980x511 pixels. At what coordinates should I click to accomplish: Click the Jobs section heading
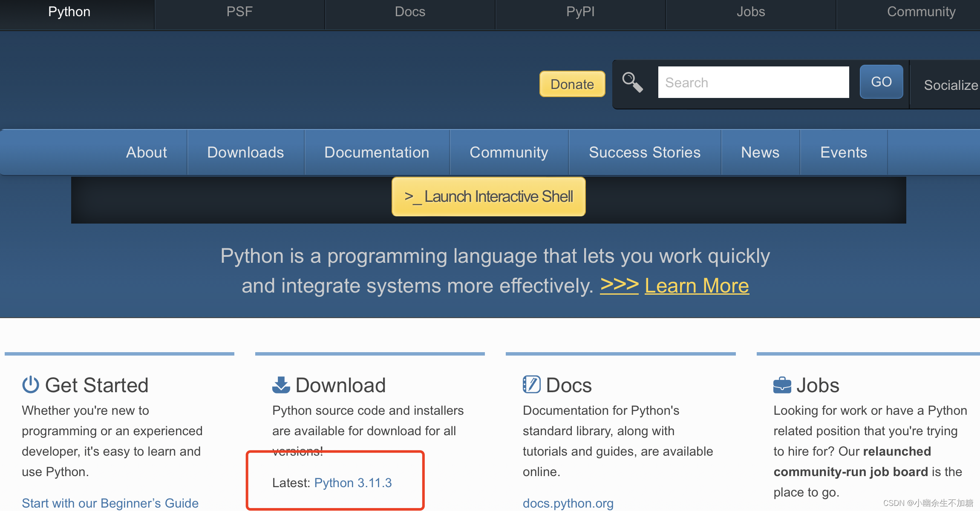coord(818,385)
